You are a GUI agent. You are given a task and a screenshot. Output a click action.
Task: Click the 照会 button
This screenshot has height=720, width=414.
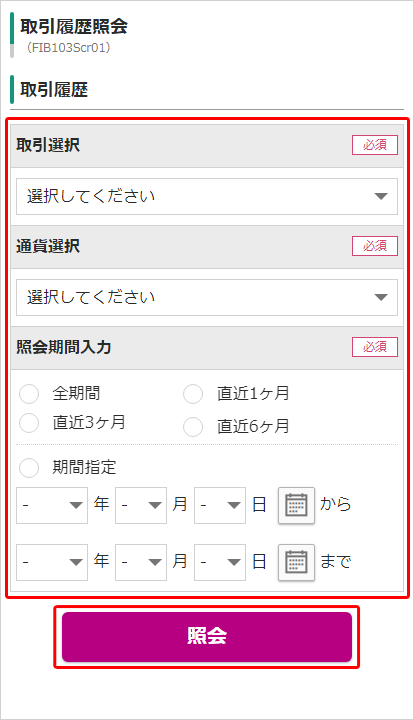[x=207, y=637]
